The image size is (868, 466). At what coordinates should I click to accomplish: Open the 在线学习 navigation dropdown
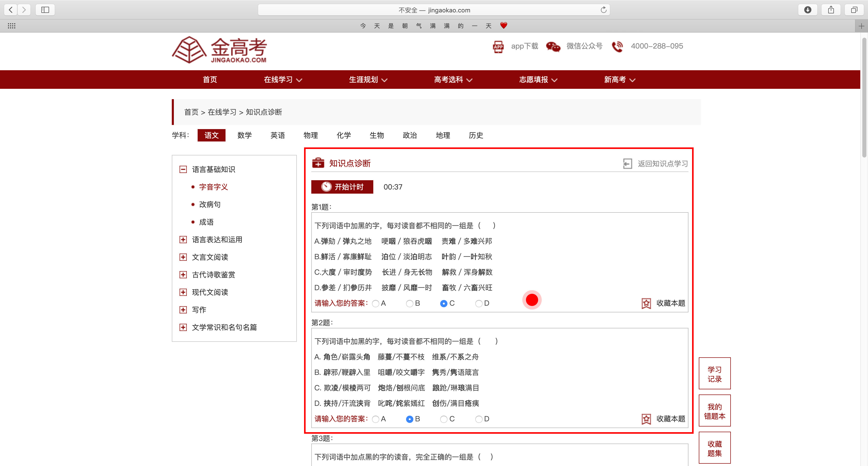point(282,80)
